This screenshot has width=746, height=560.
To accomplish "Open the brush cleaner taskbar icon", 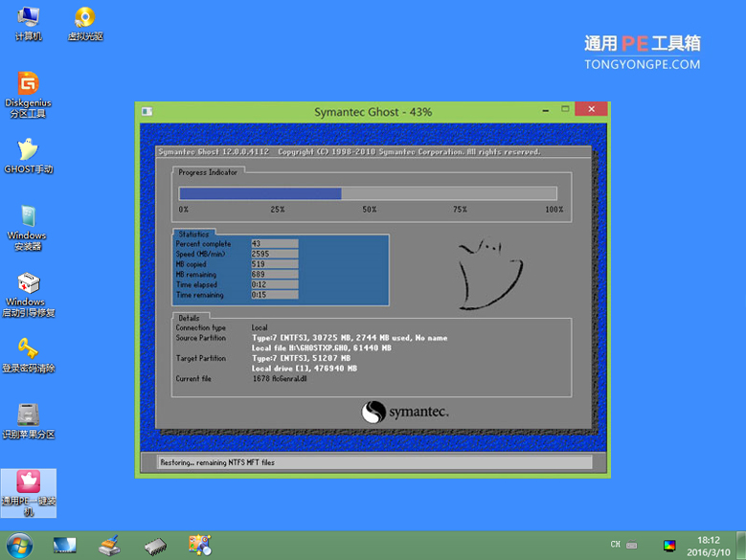I will click(x=110, y=546).
